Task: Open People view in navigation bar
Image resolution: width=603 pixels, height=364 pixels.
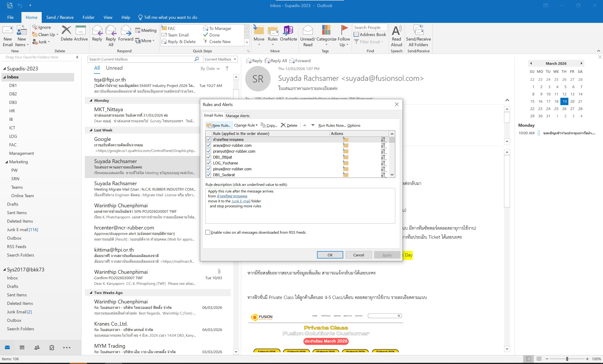Action: (x=37, y=348)
